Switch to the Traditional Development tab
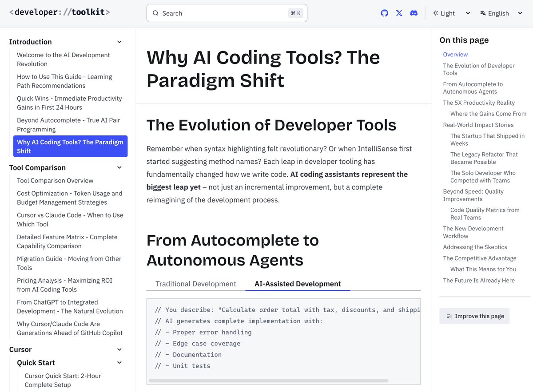This screenshot has height=392, width=533. tap(196, 284)
